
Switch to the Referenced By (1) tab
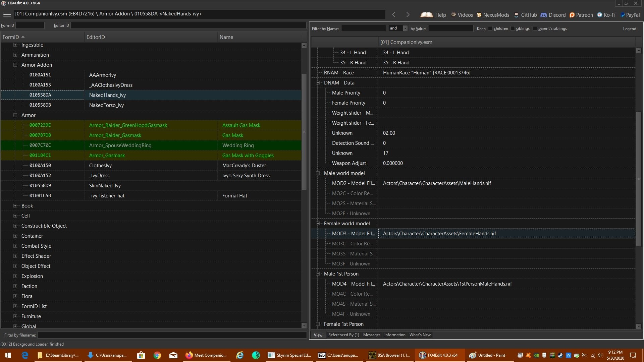[343, 335]
